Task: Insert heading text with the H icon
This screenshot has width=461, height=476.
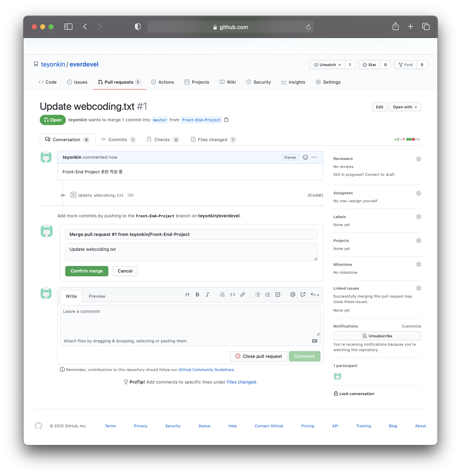Action: coord(187,294)
